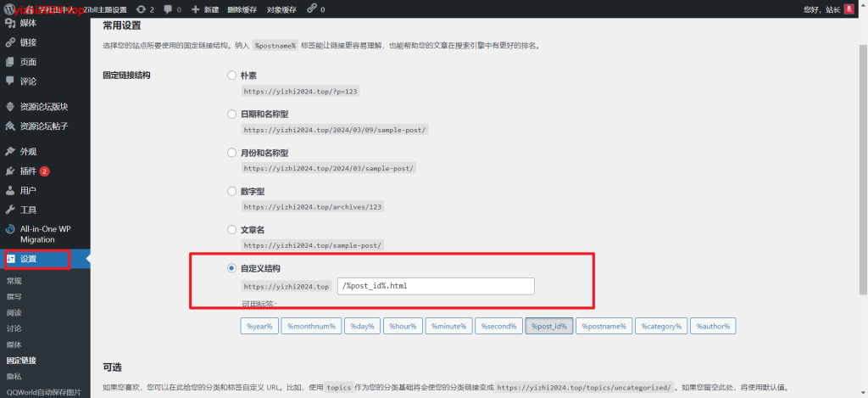Screen dimensions: 868x398
Task: Click the 设置 sliders icon in sidebar
Action: pos(10,259)
